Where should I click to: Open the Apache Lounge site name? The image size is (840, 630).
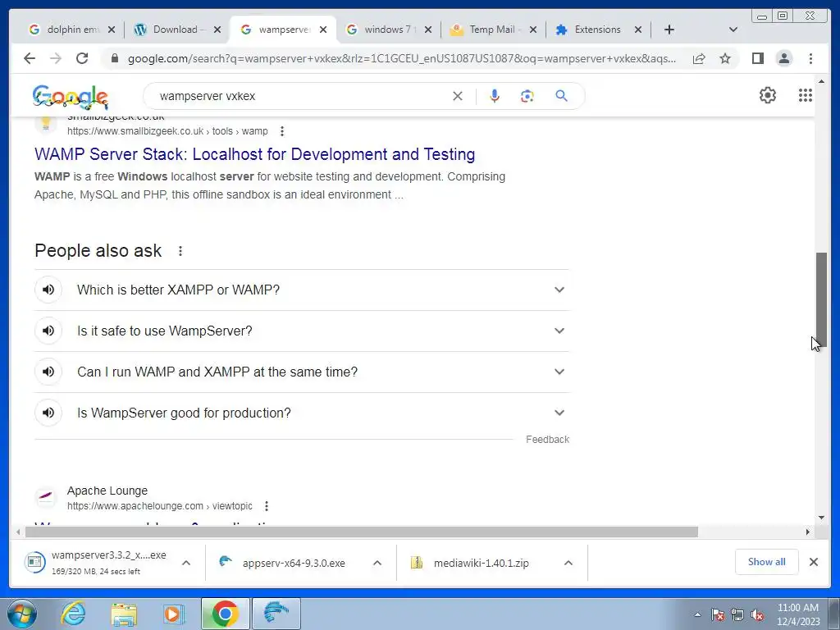(107, 491)
